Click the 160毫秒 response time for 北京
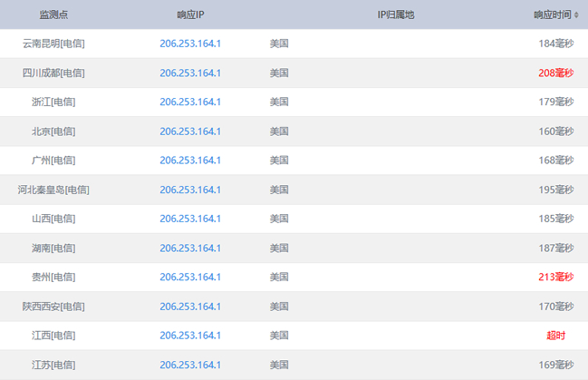Image resolution: width=588 pixels, height=380 pixels. tap(555, 132)
